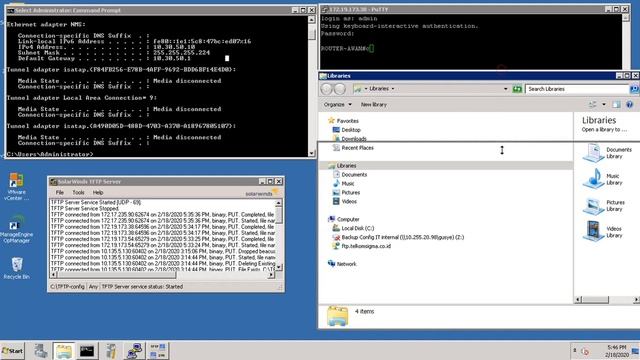640x360 pixels.
Task: Open the Recycle Bin icon
Action: pyautogui.click(x=16, y=268)
